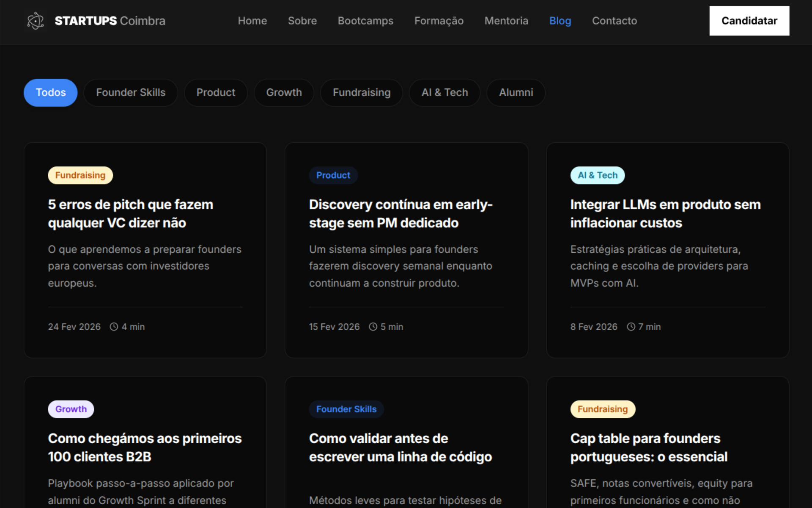The width and height of the screenshot is (812, 508).
Task: Click Product tag on Discovery card
Action: pyautogui.click(x=333, y=175)
